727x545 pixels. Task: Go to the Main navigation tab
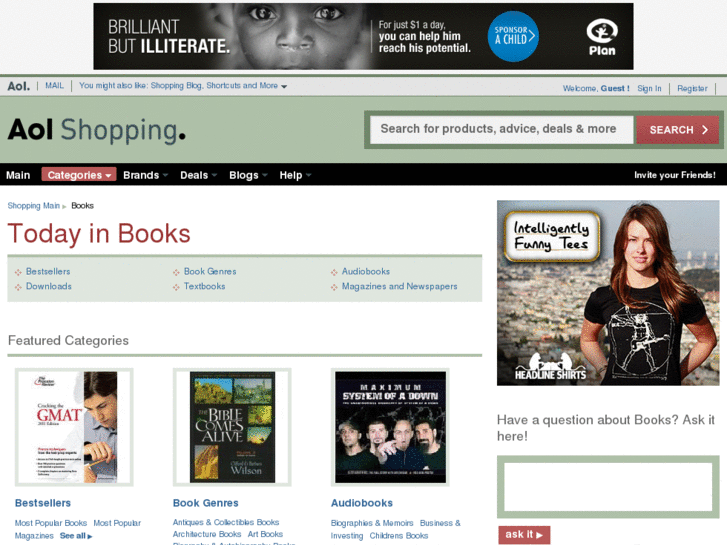click(x=18, y=175)
